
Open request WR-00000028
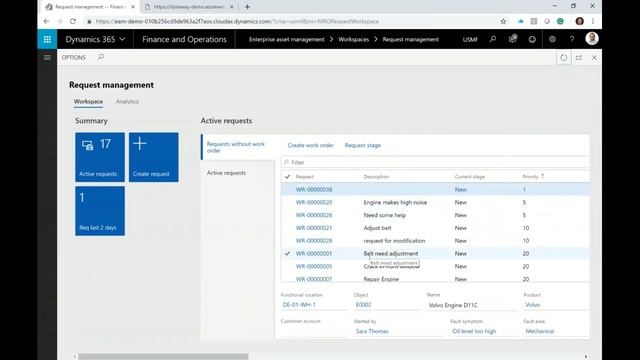[314, 241]
